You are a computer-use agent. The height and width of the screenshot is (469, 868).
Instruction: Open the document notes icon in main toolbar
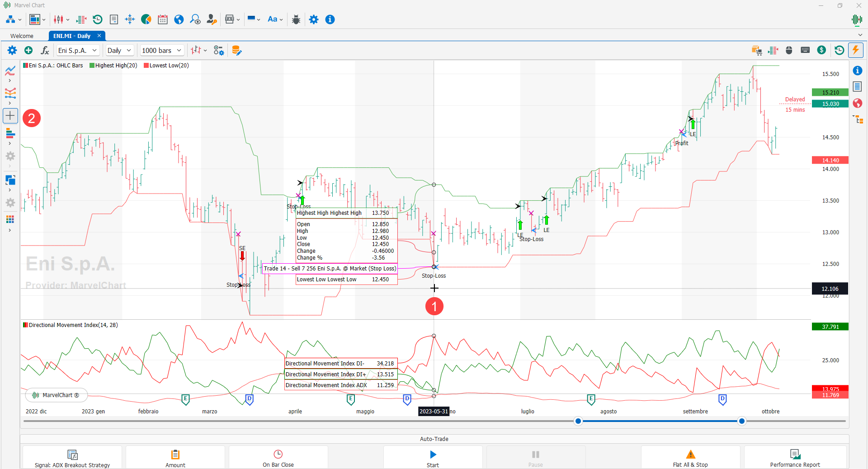[114, 19]
